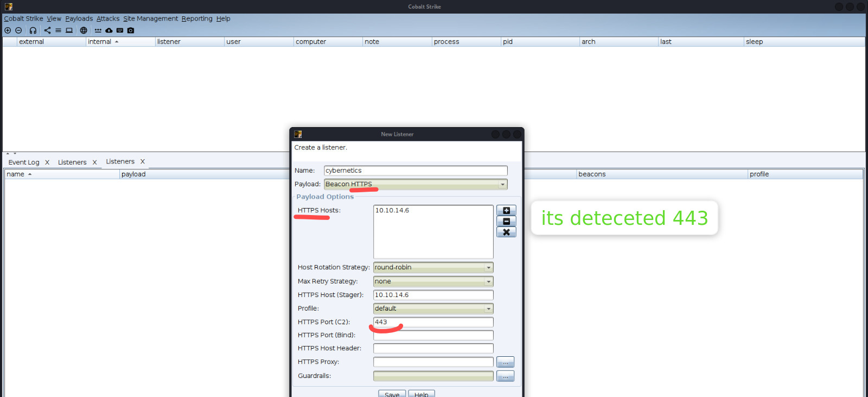Sort sessions by external column

[x=51, y=42]
